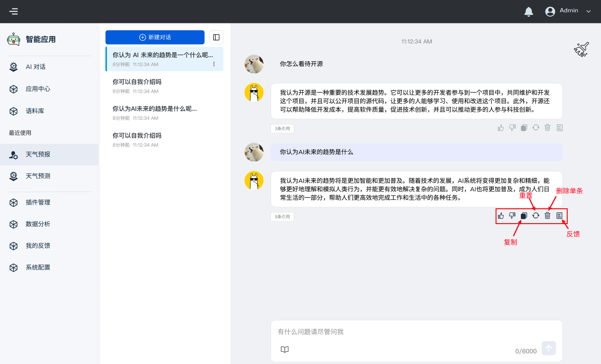Image resolution: width=601 pixels, height=364 pixels.
Task: Expand Admin account dropdown chevron
Action: coord(588,12)
